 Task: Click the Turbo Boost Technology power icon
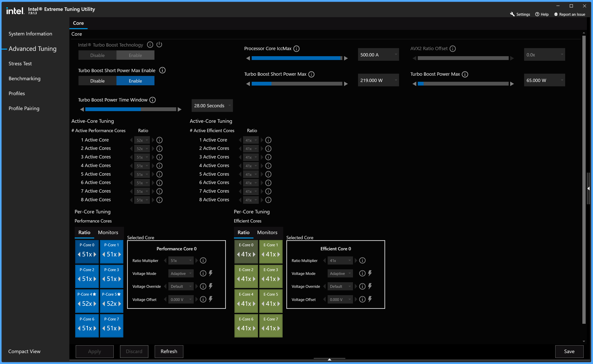pyautogui.click(x=159, y=45)
